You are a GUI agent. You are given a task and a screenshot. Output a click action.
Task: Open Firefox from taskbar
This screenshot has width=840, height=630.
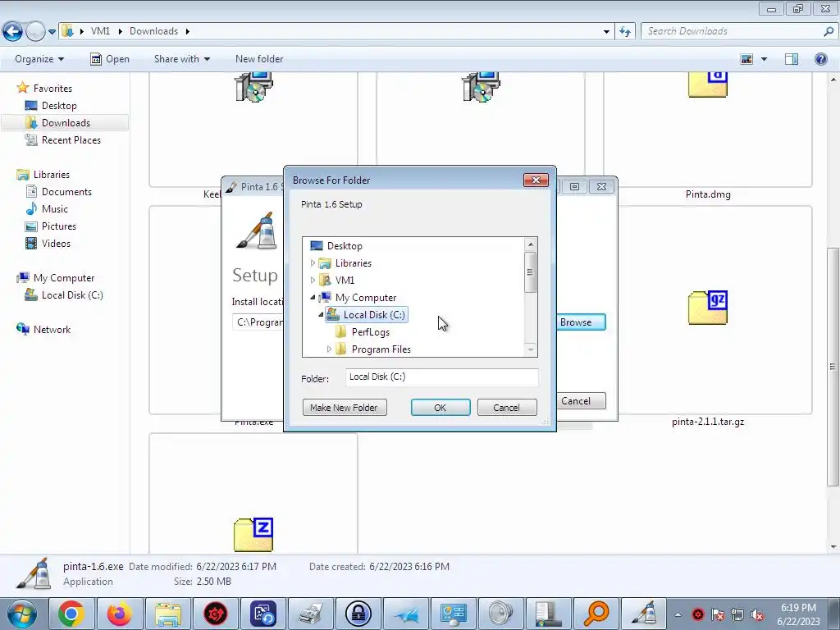coord(120,614)
